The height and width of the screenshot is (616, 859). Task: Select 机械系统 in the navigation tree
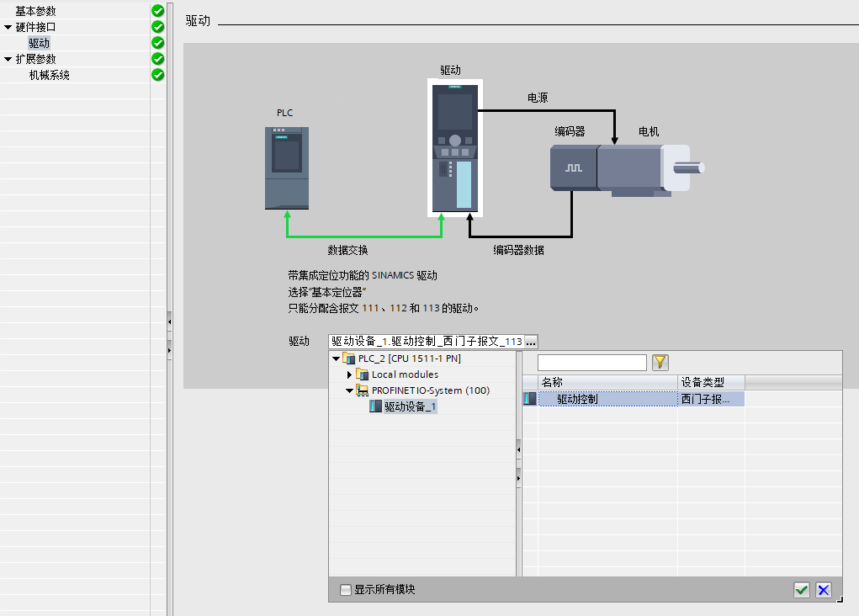(x=50, y=75)
